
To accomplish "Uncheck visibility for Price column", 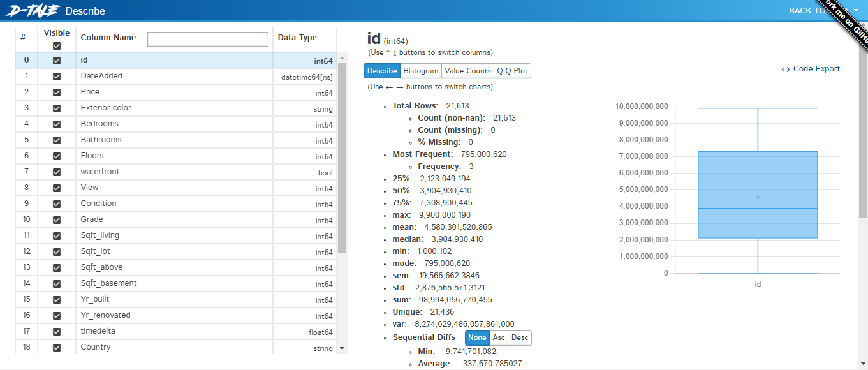I will coord(57,93).
